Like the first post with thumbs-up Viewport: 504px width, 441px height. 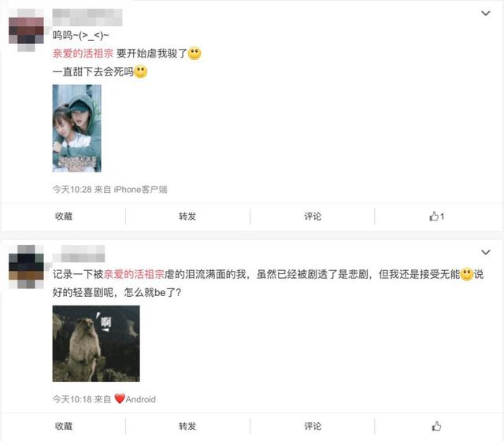point(437,217)
